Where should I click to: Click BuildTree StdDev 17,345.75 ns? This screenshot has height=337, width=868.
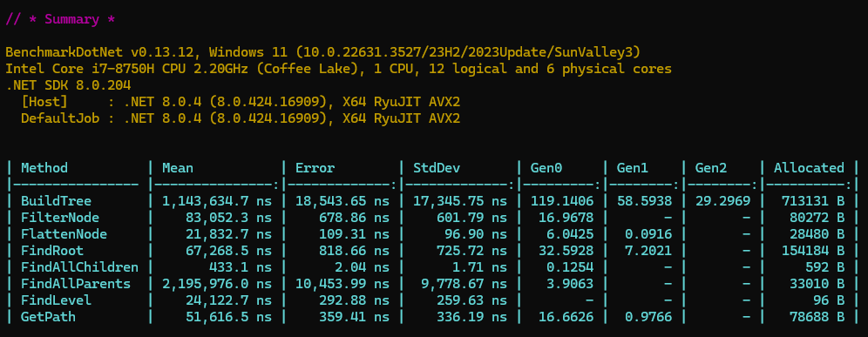coord(460,201)
